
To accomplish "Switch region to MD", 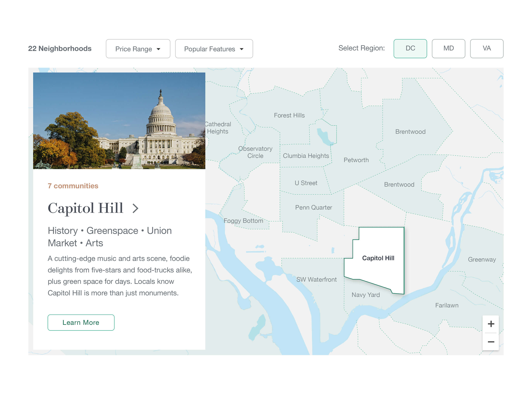I will click(448, 48).
